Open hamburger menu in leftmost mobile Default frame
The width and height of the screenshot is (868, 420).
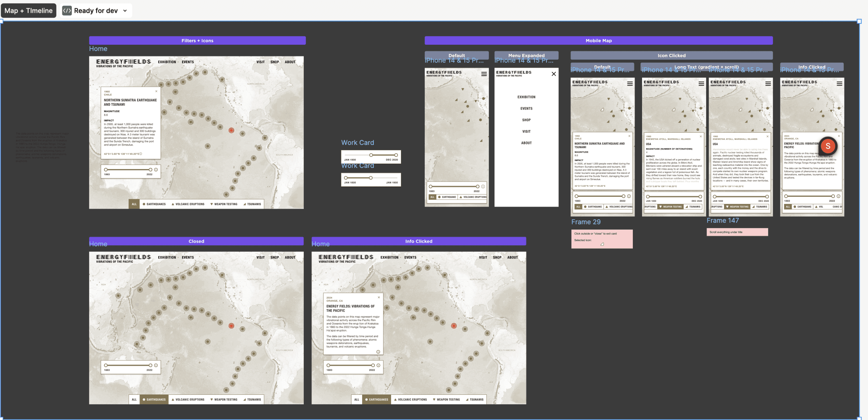[484, 74]
